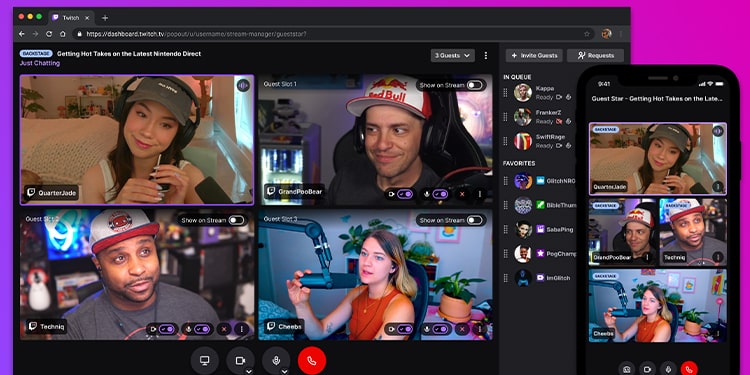Toggle GrandPooBear's microphone switch
Screen dimensions: 750x375
(x=440, y=194)
